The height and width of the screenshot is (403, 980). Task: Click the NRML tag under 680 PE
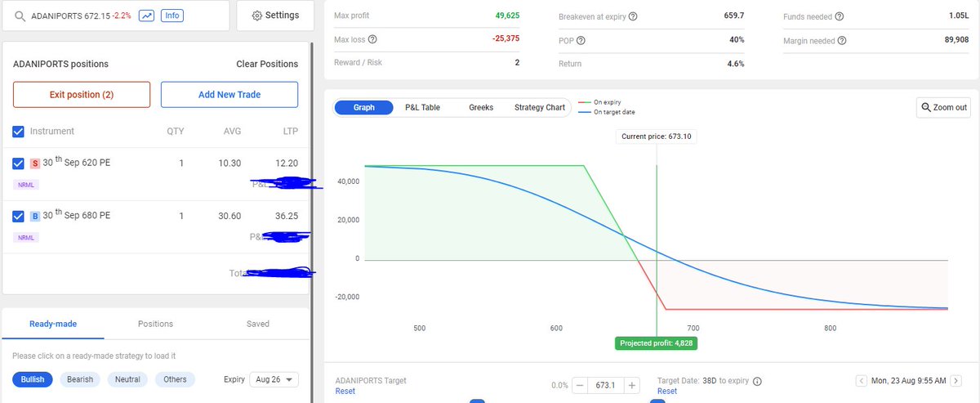point(26,237)
